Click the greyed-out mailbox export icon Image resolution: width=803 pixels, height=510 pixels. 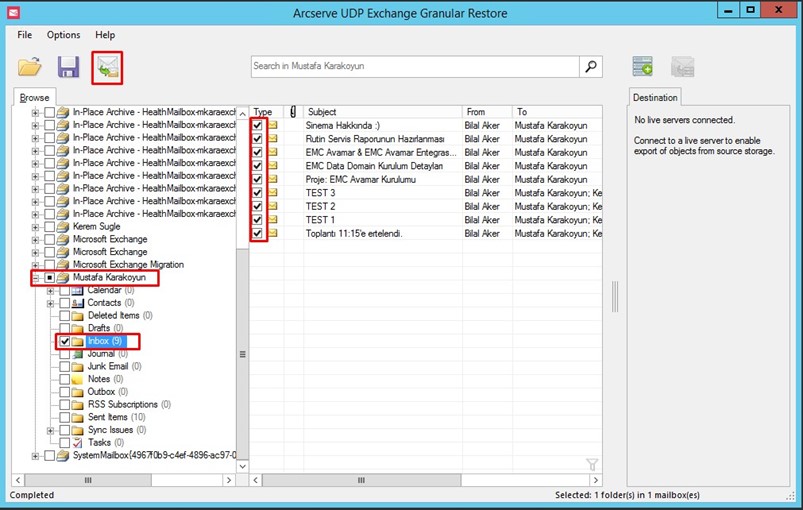click(682, 67)
